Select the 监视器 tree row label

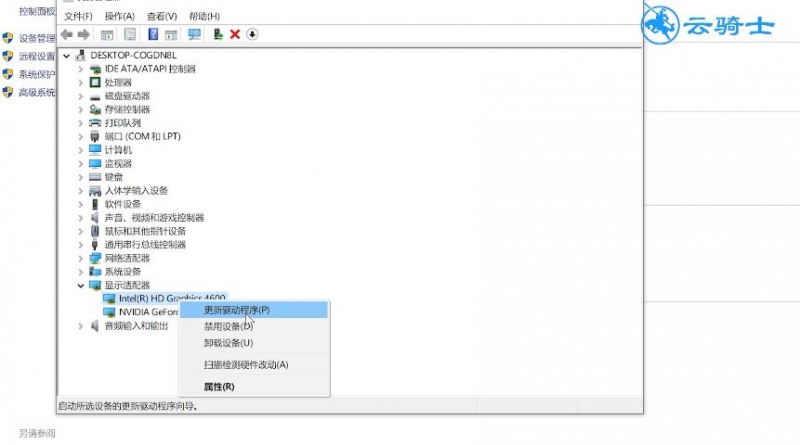pos(118,164)
